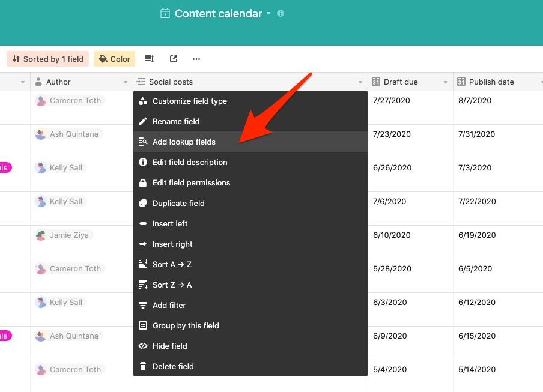Open the Social posts column dropdown arrow
The height and width of the screenshot is (392, 543).
click(x=360, y=82)
